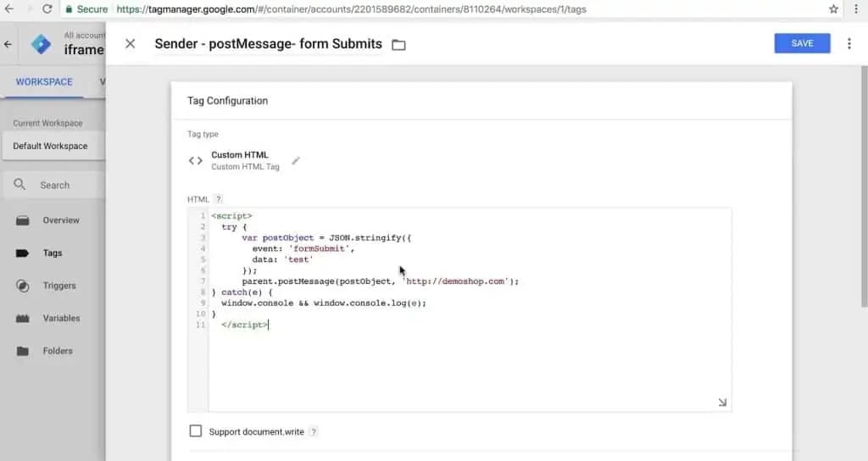This screenshot has height=461, width=868.
Task: Switch to the WORKSPACE tab
Action: click(44, 82)
